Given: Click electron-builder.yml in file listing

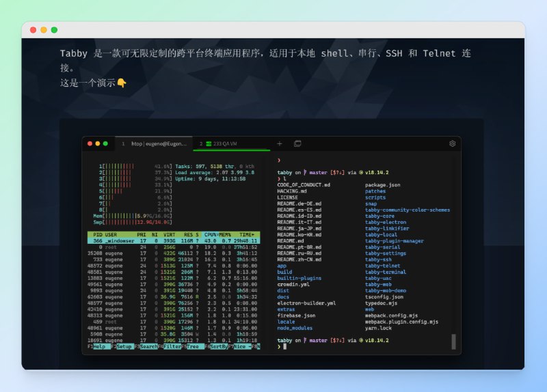Looking at the screenshot, I should pyautogui.click(x=306, y=303).
